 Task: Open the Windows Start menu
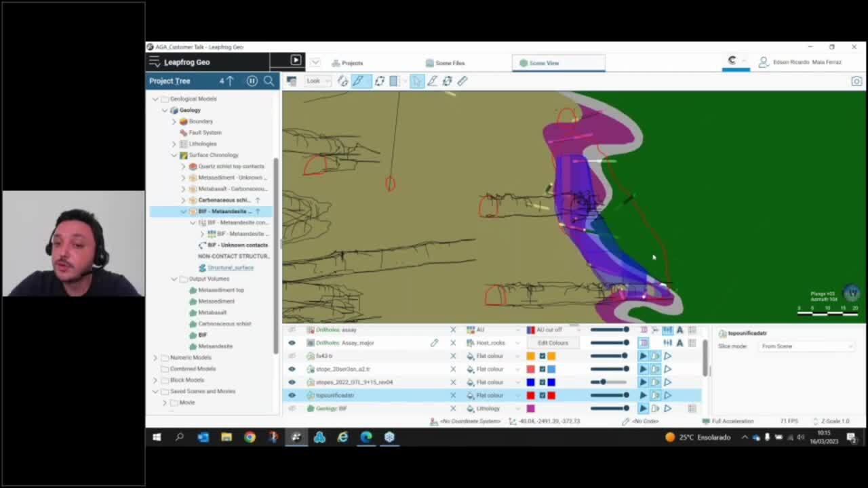(x=157, y=437)
